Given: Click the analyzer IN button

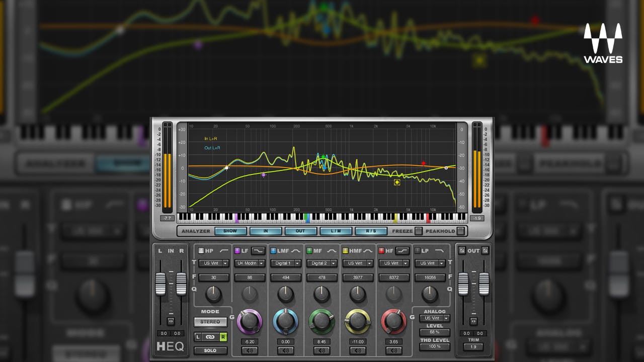Looking at the screenshot, I should [x=266, y=231].
